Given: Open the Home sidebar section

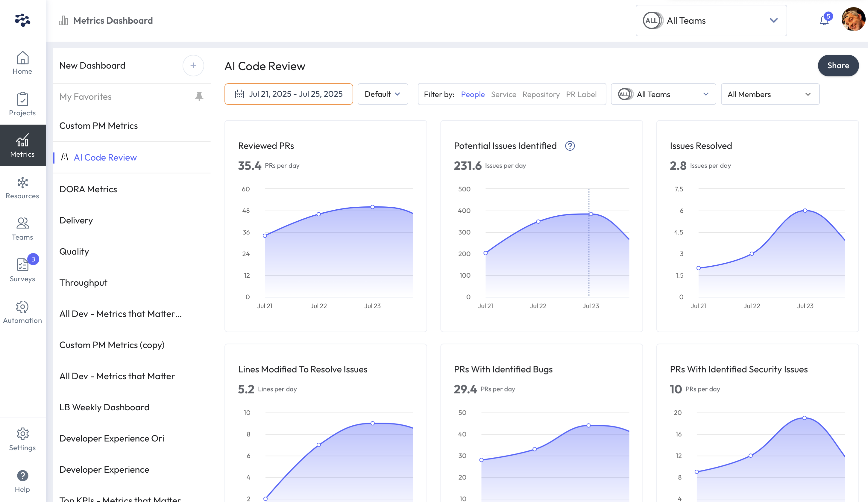Looking at the screenshot, I should pos(22,63).
